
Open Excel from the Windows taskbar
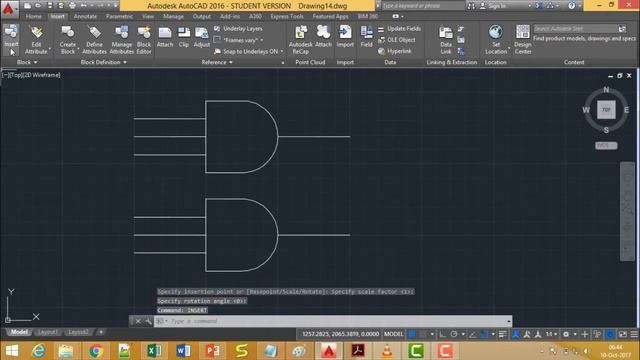click(x=154, y=351)
